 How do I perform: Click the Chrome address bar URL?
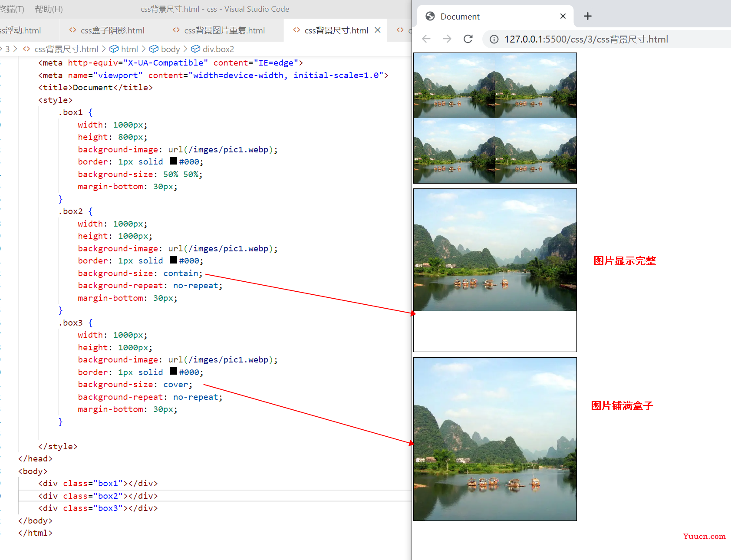coord(586,40)
